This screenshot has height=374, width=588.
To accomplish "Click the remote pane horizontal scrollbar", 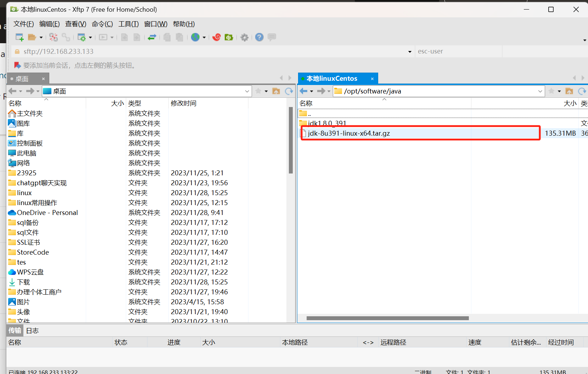I will (x=387, y=318).
